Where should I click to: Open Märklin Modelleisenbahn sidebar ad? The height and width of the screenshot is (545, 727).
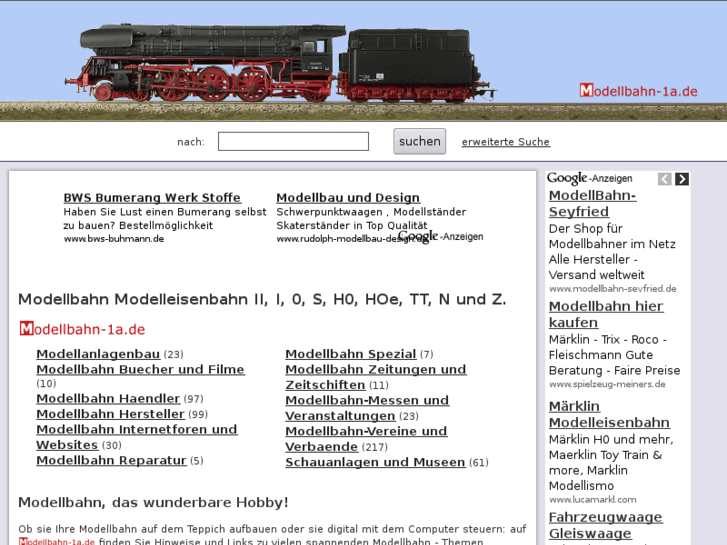pyautogui.click(x=609, y=414)
